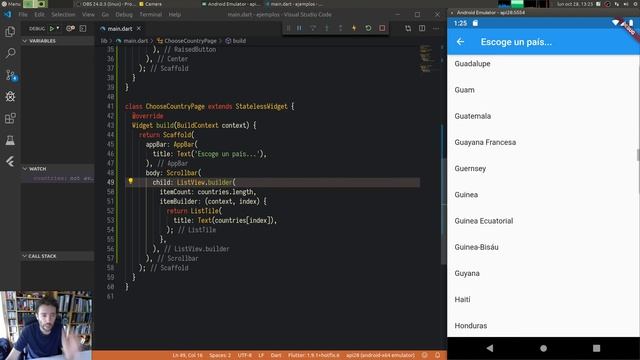Select Dart language mode in status bar
The width and height of the screenshot is (640, 360).
point(276,355)
